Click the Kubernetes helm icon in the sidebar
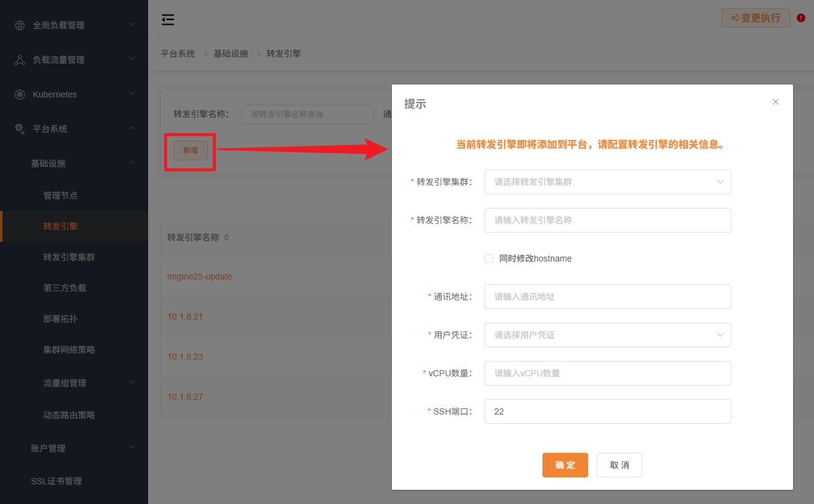Screen dimensions: 814x504 pyautogui.click(x=20, y=94)
